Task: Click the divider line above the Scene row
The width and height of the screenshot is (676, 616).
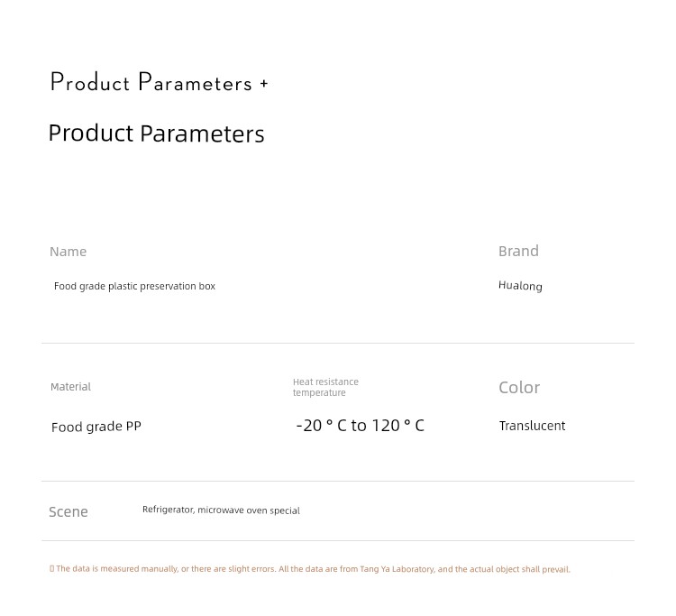Action: 338,481
